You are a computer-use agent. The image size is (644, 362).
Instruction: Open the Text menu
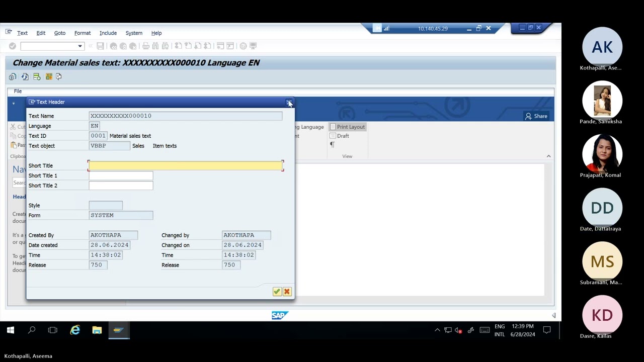[x=22, y=33]
